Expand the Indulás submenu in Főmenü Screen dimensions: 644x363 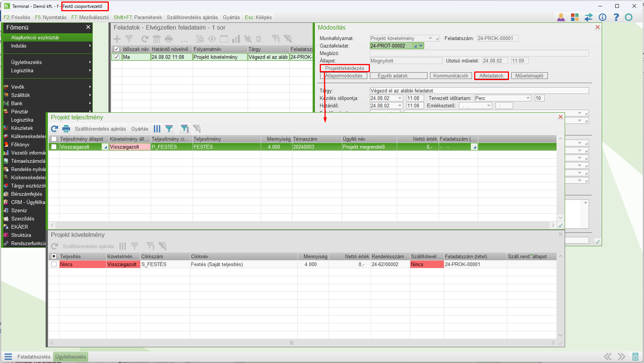(47, 46)
